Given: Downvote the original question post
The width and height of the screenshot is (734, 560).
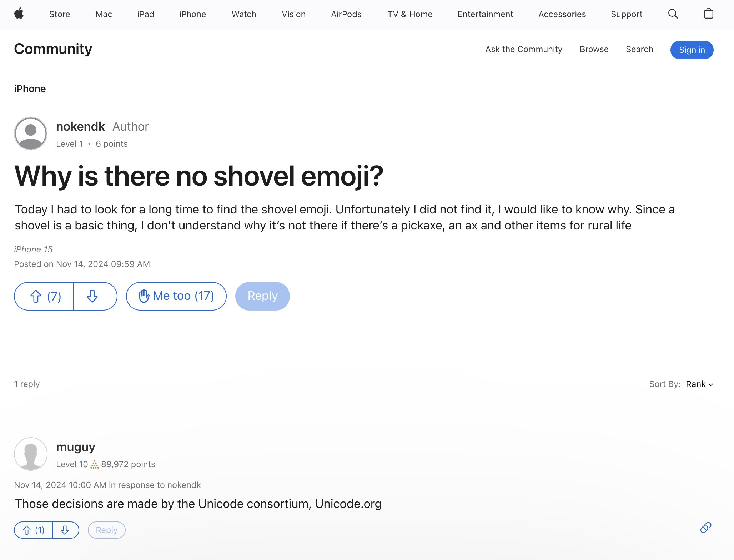Looking at the screenshot, I should tap(93, 296).
